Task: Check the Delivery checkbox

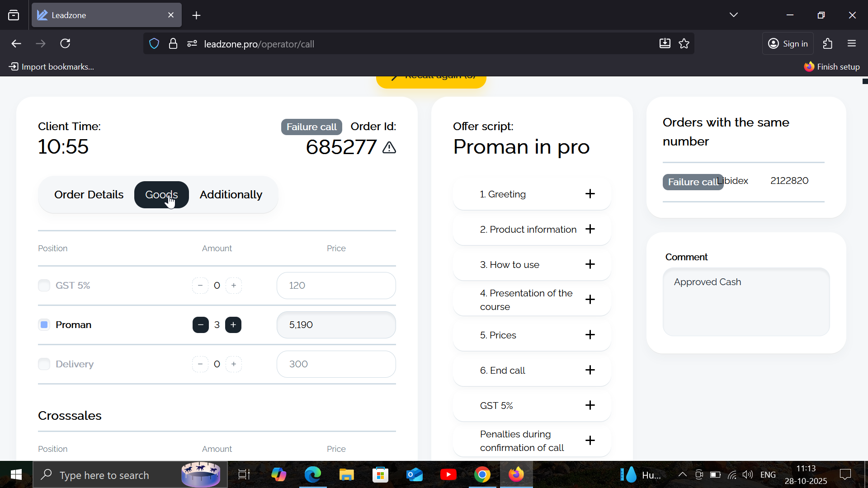Action: point(44,364)
